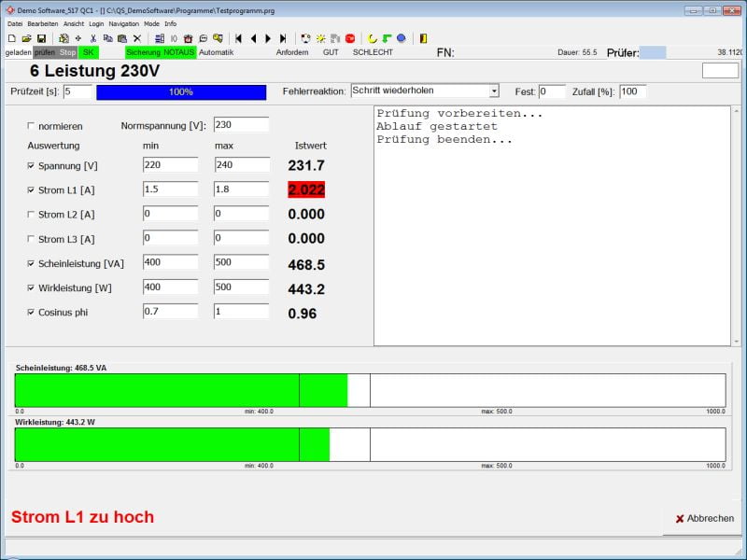Click the Cosinus phi min field
Screen dimensions: 747x560
(170, 312)
